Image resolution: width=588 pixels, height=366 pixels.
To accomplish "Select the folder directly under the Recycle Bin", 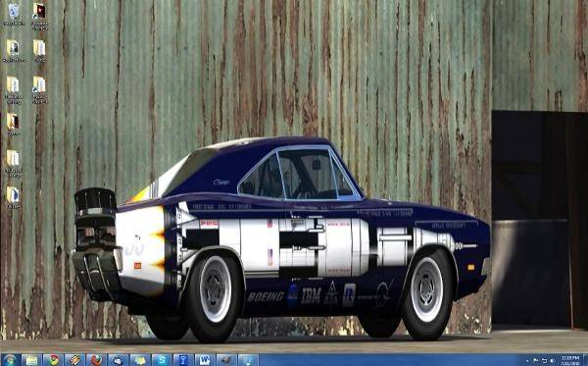I will [x=14, y=51].
